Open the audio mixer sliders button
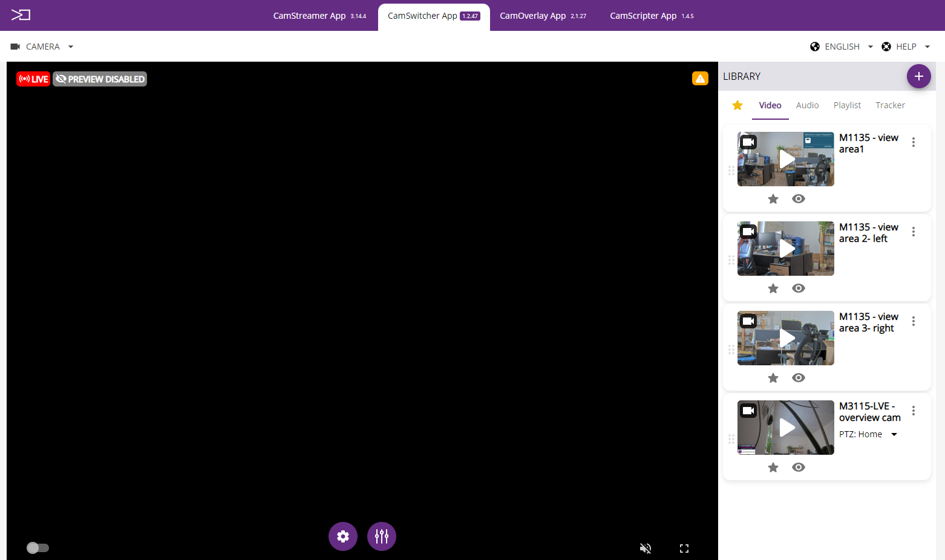Screen dimensions: 945x560 (382, 536)
